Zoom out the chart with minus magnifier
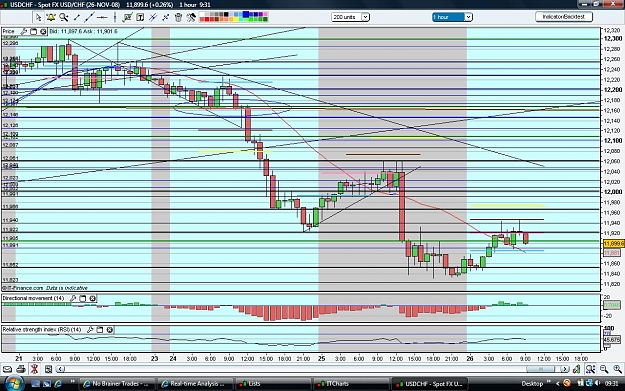Screen dimensions: 625x391 pos(604,369)
